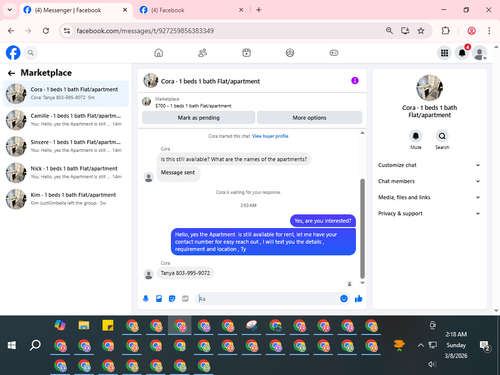Open conversation info purple icon

pos(355,81)
